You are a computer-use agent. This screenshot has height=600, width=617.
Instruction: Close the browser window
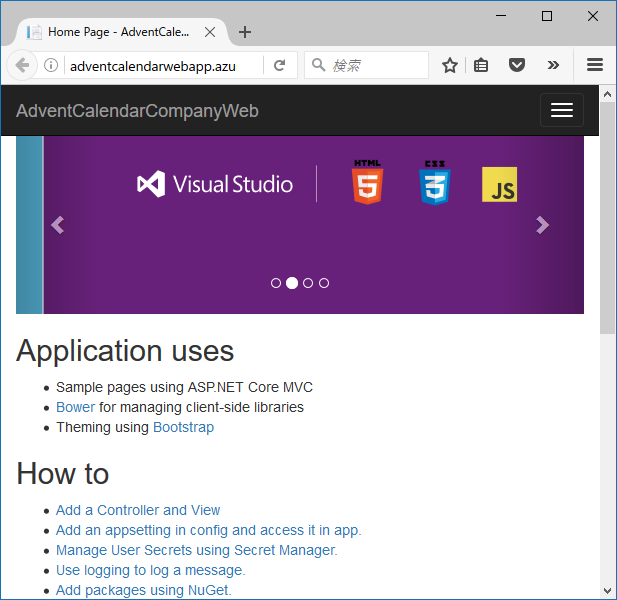(593, 16)
